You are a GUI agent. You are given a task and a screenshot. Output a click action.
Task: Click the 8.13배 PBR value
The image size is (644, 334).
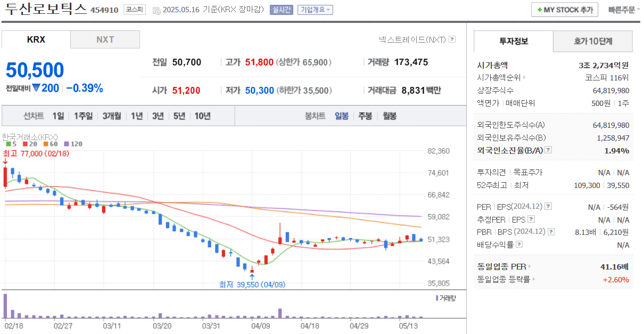586,232
